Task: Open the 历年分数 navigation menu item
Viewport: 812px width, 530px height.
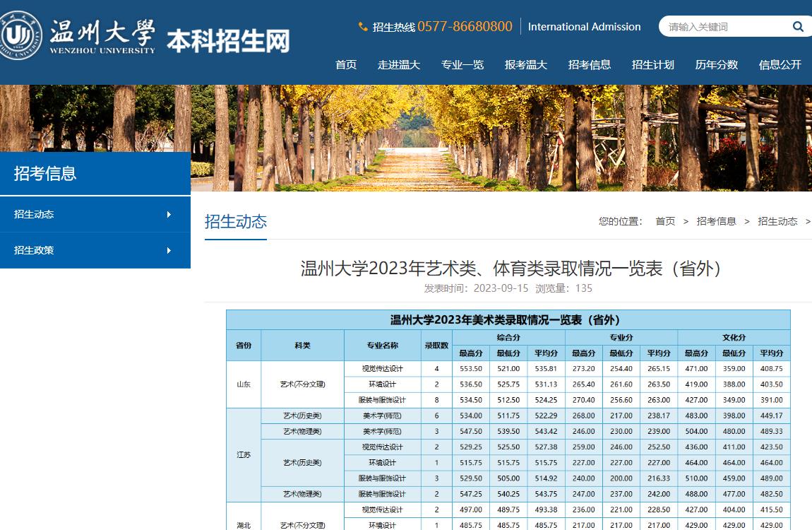Action: [716, 65]
